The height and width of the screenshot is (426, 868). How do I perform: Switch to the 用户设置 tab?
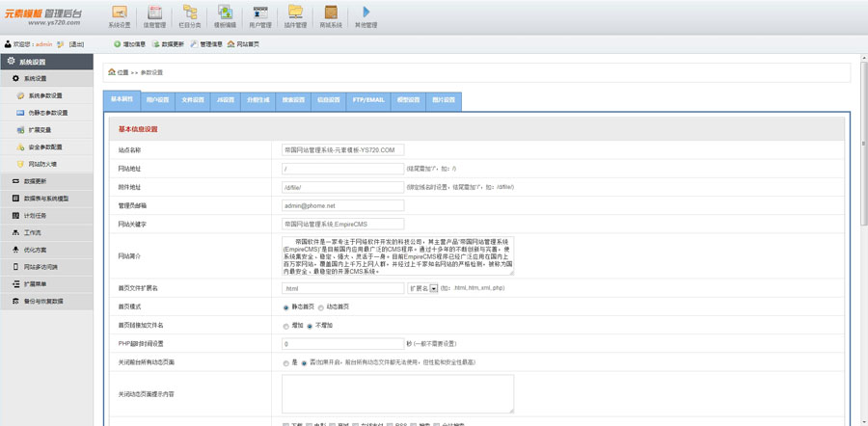(x=158, y=100)
